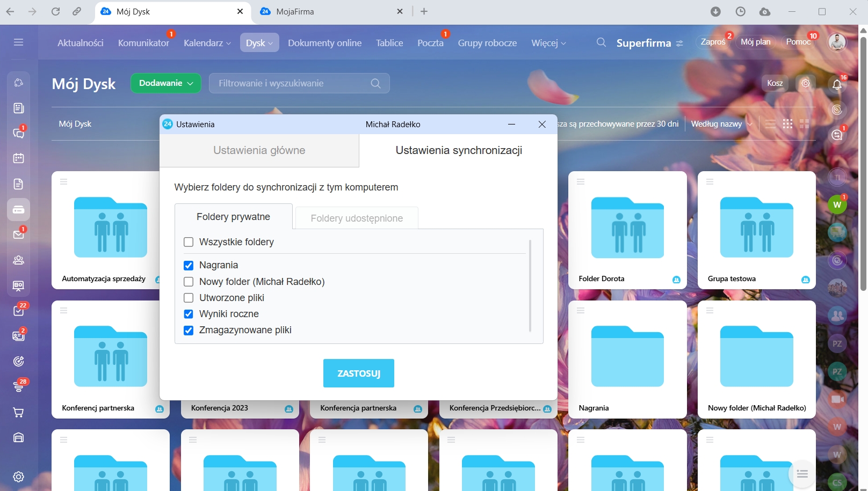The height and width of the screenshot is (491, 868).
Task: Click the Filtrowanie i wyszukiwanie search field
Action: (299, 83)
